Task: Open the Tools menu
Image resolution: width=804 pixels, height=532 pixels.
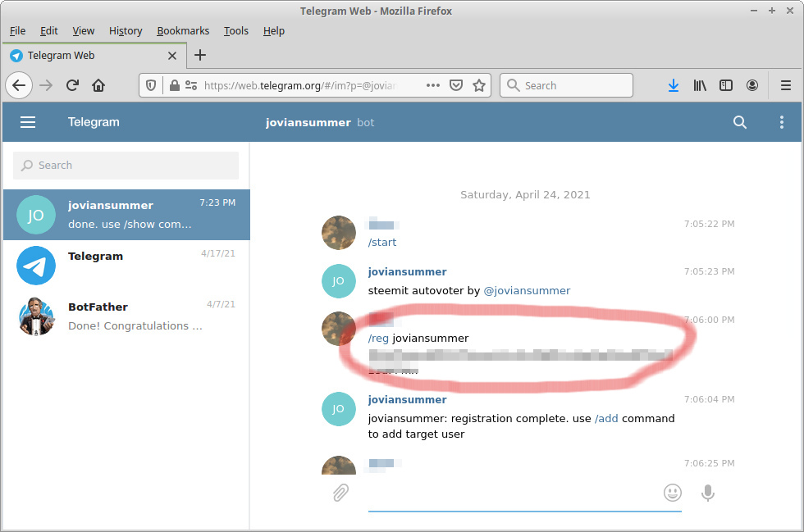Action: coord(236,31)
